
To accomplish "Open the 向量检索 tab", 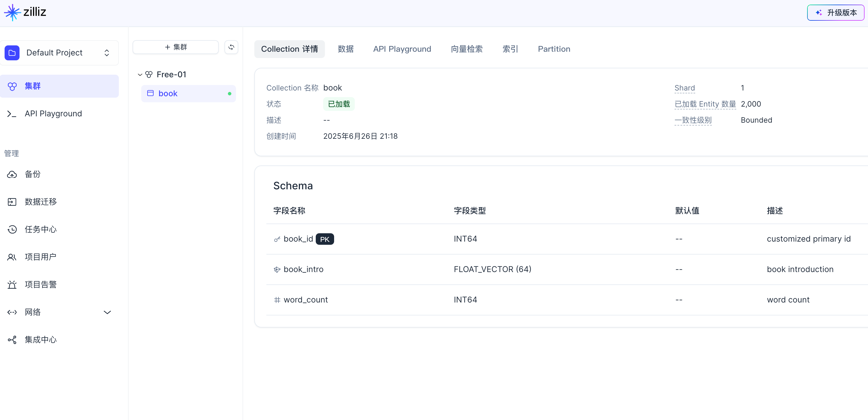I will pyautogui.click(x=466, y=49).
